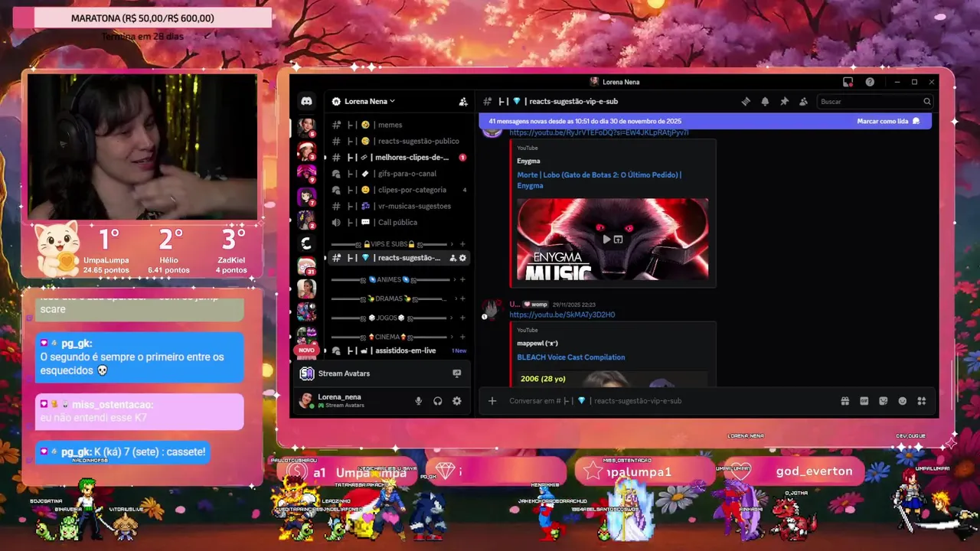
Task: Add channel plus next to VIPS E SUBS
Action: pyautogui.click(x=462, y=244)
